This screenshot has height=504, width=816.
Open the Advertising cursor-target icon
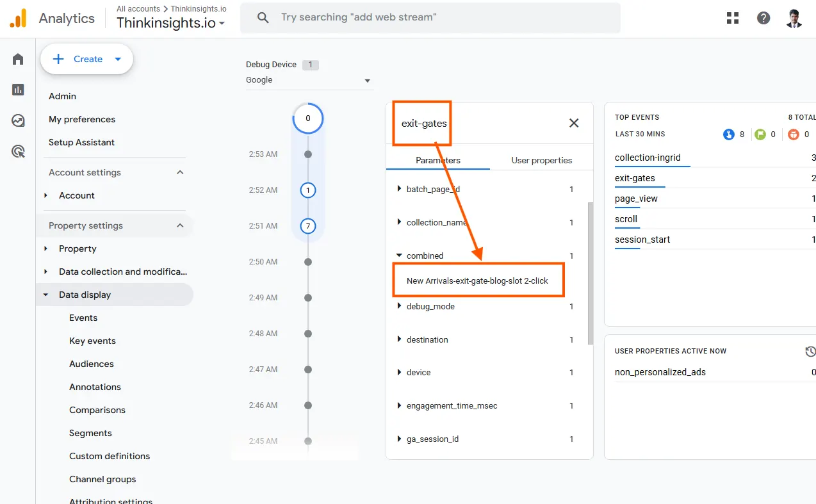coord(18,151)
